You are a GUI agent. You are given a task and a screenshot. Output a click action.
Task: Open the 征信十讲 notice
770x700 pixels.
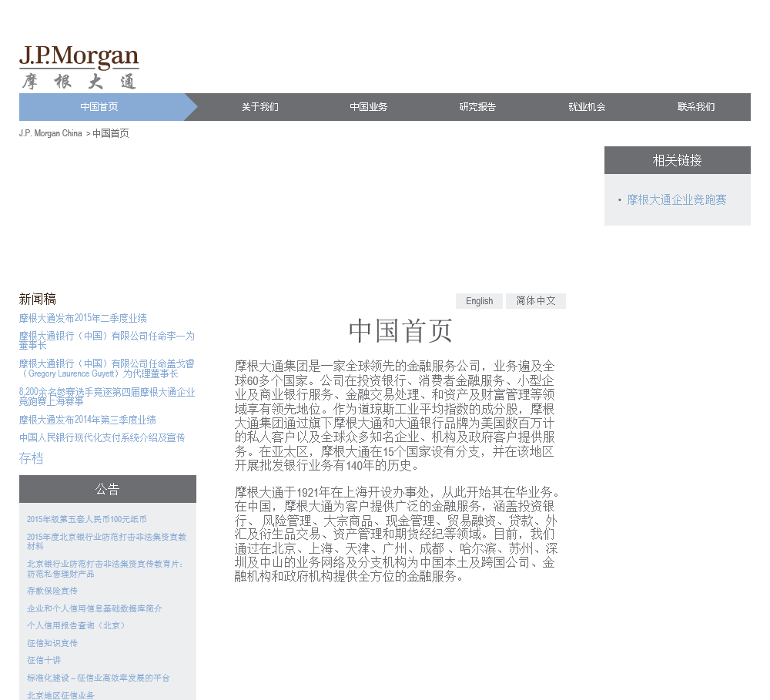[x=44, y=660]
